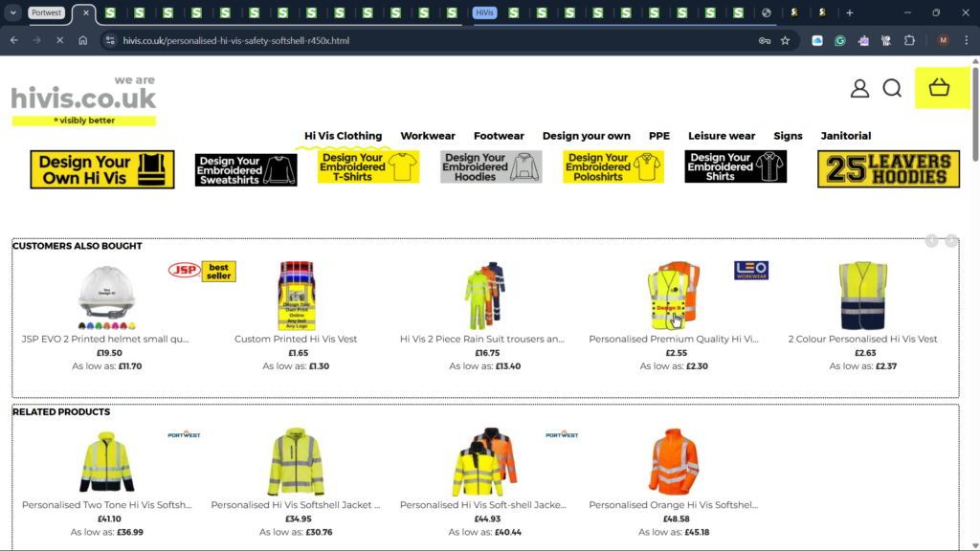This screenshot has width=980, height=551.
Task: Open the Personalised Hi Vis Soft-shell Jacke... link
Action: 483,505
